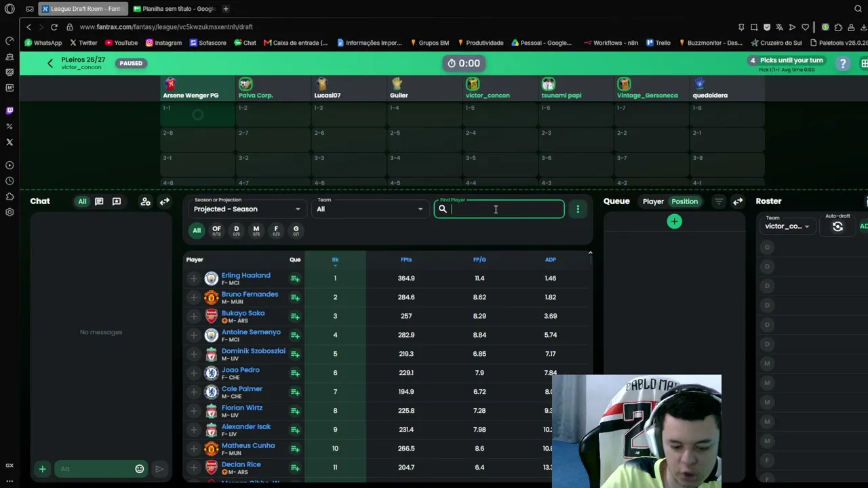Reload the page in the browser
868x488 pixels.
(x=54, y=27)
